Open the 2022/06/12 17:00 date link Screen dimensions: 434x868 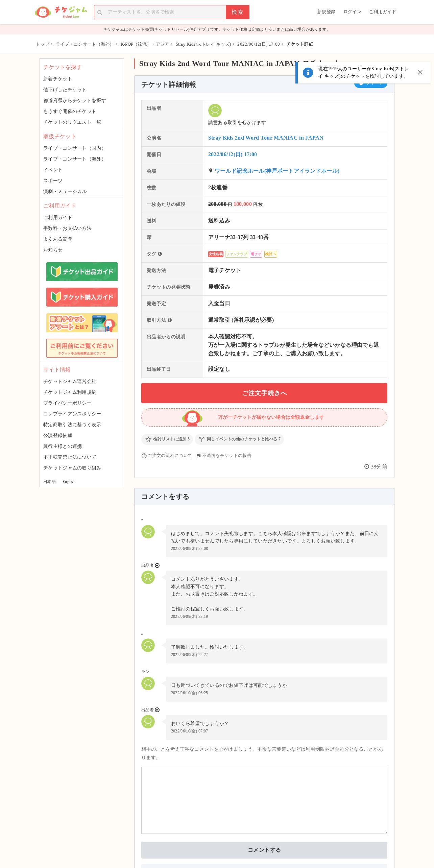[x=233, y=154]
